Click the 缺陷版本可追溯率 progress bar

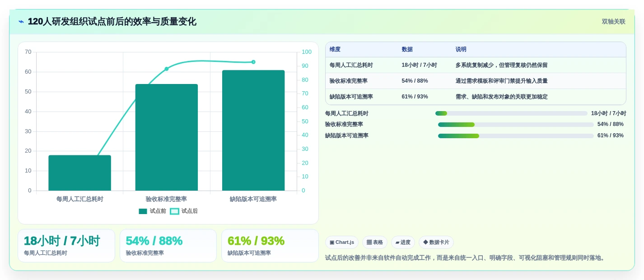coord(516,136)
